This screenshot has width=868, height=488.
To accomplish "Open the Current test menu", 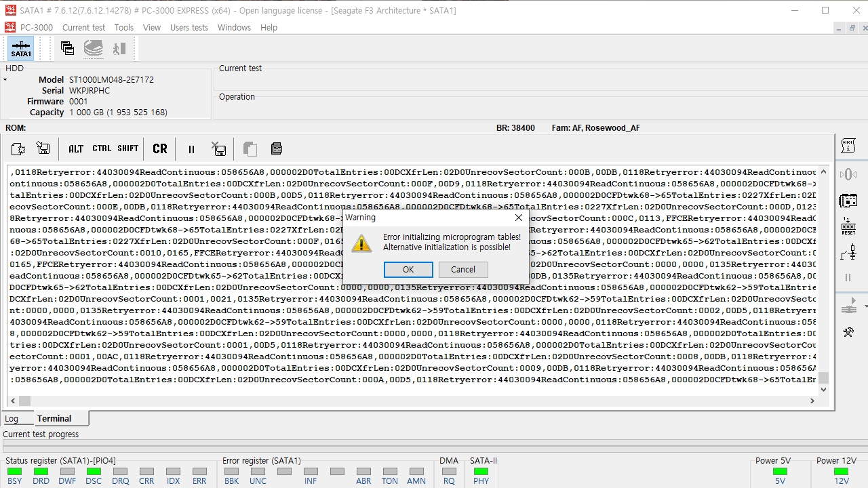I will [x=83, y=27].
